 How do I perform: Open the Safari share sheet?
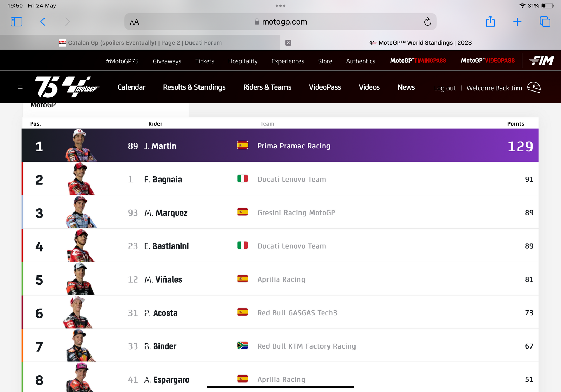[x=490, y=21]
